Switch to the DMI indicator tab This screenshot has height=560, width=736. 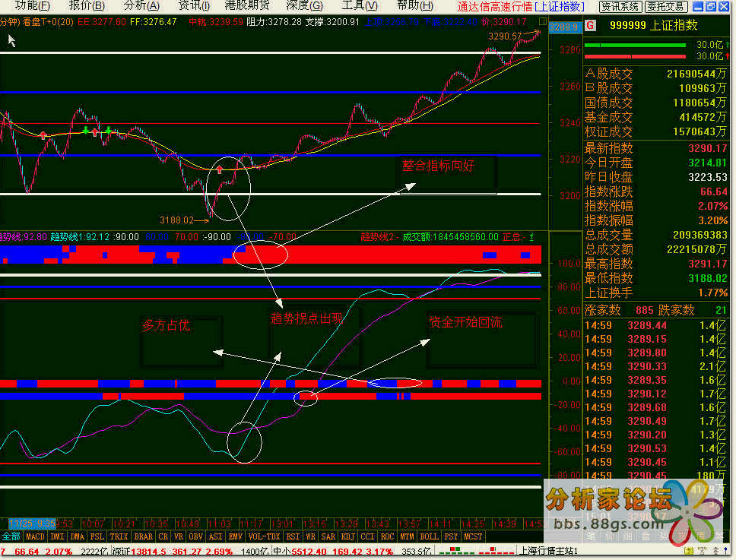coord(57,536)
